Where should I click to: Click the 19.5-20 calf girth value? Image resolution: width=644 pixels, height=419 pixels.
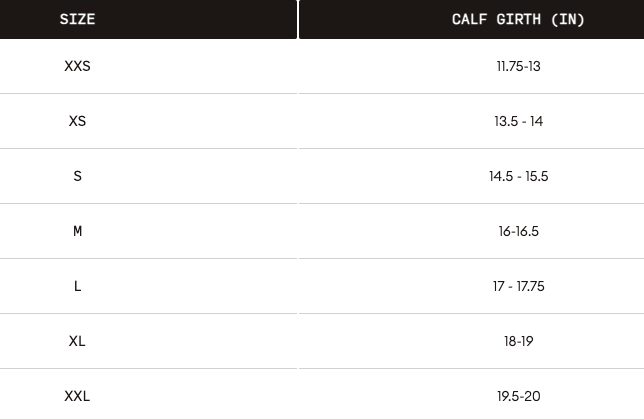click(x=518, y=396)
